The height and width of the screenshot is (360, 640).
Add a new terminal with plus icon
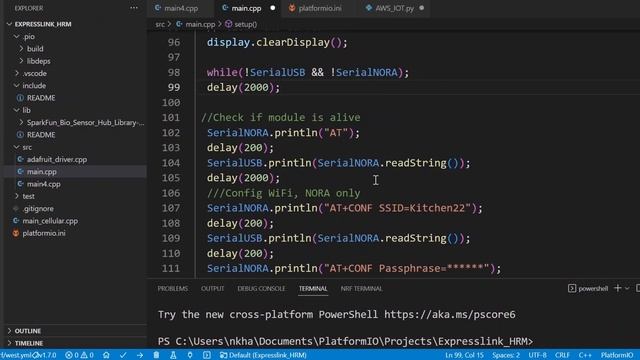pyautogui.click(x=618, y=288)
